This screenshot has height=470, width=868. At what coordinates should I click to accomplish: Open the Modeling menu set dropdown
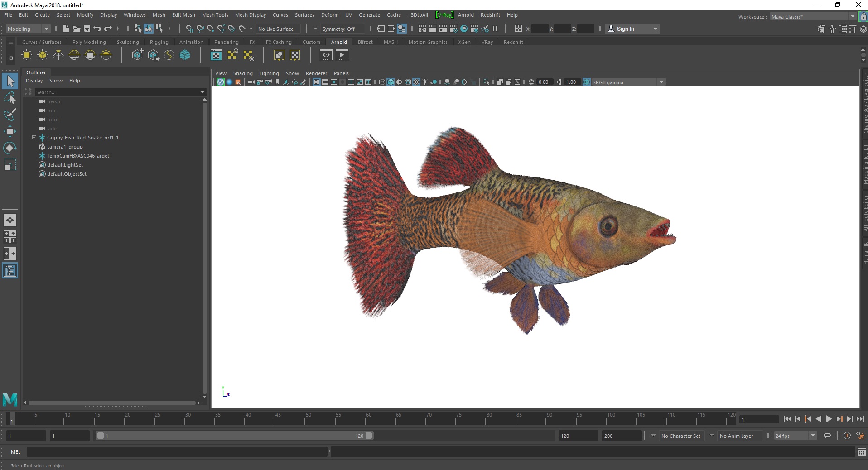[28, 29]
